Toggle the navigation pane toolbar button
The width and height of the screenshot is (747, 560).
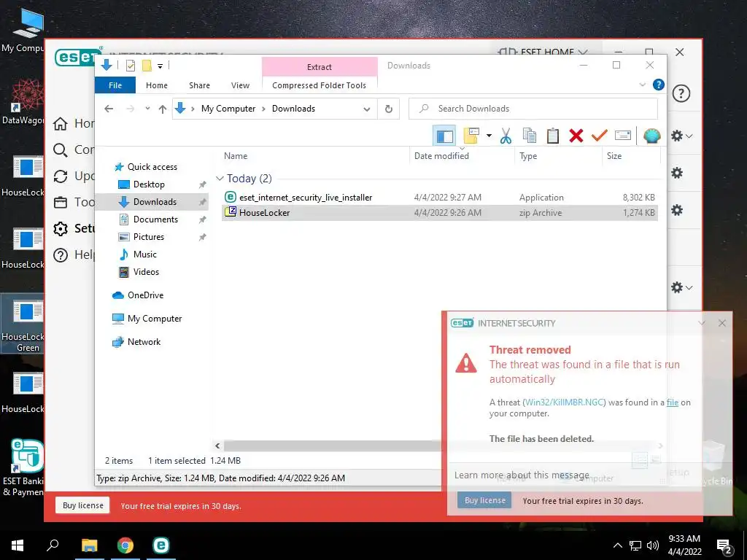pos(444,136)
